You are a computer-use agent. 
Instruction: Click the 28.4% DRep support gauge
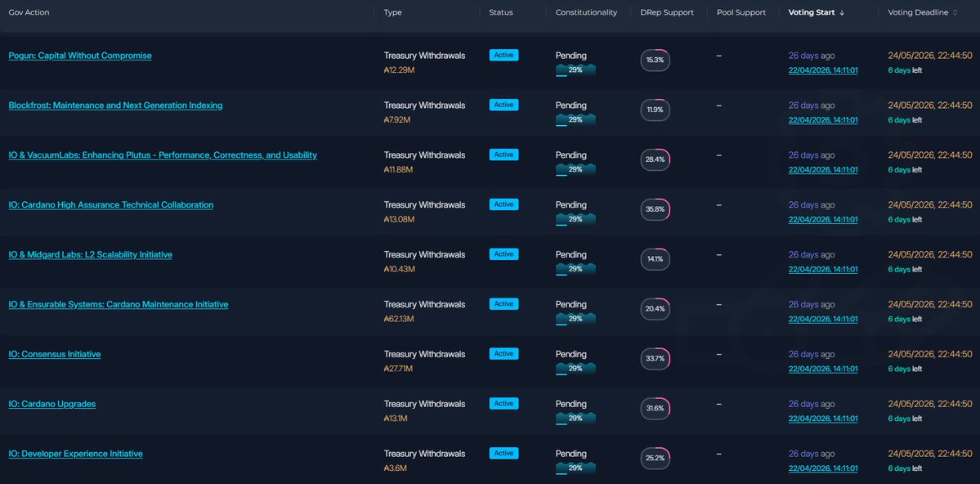[x=655, y=159]
